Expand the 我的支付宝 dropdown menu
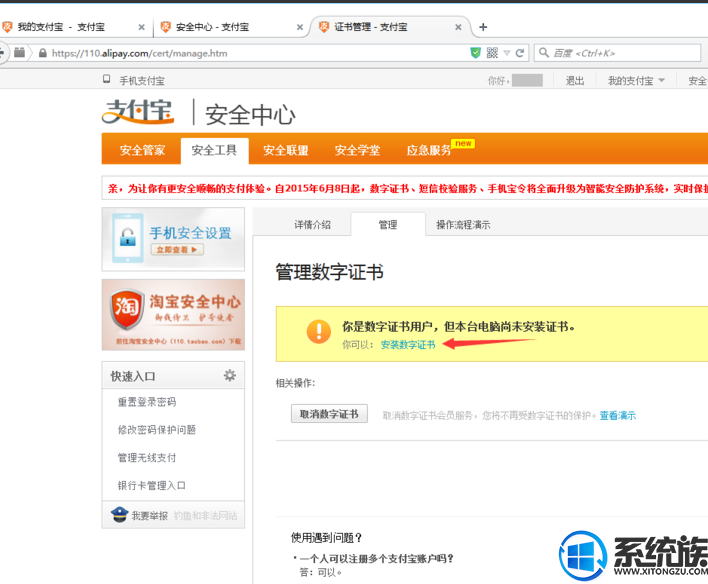The height and width of the screenshot is (584, 708). 636,81
